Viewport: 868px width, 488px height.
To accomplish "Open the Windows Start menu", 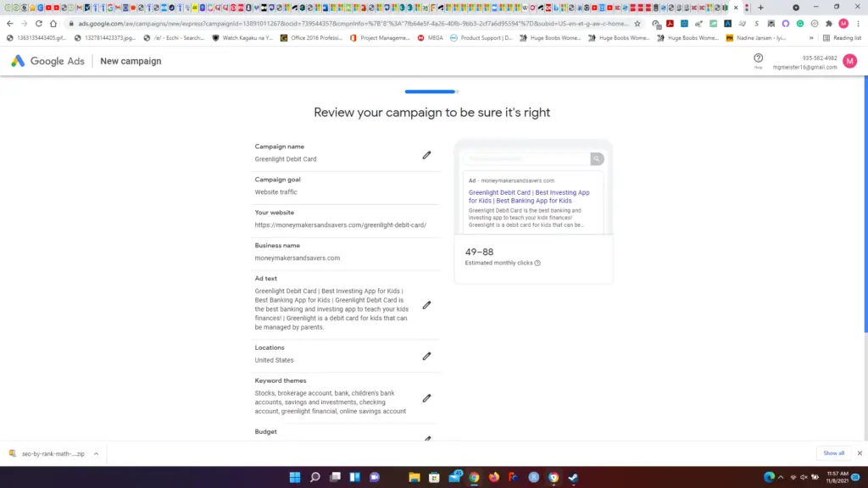I will pos(295,477).
